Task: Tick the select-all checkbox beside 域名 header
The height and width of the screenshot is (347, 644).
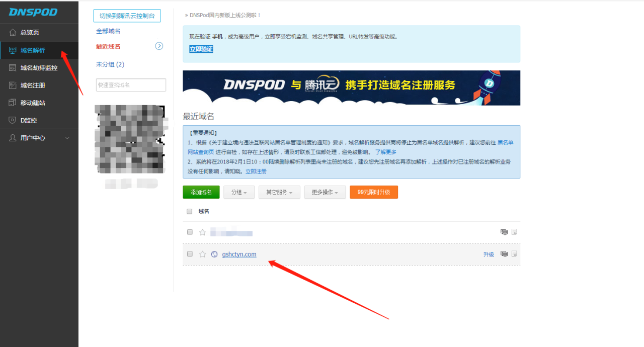Action: coord(190,211)
